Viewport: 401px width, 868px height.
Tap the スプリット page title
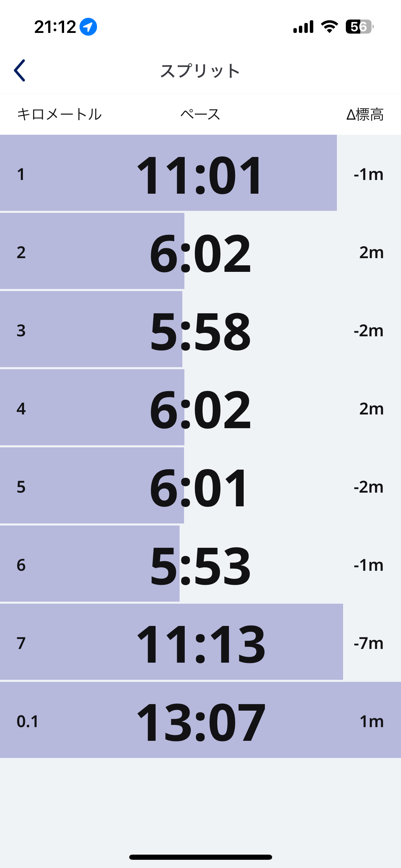[200, 71]
